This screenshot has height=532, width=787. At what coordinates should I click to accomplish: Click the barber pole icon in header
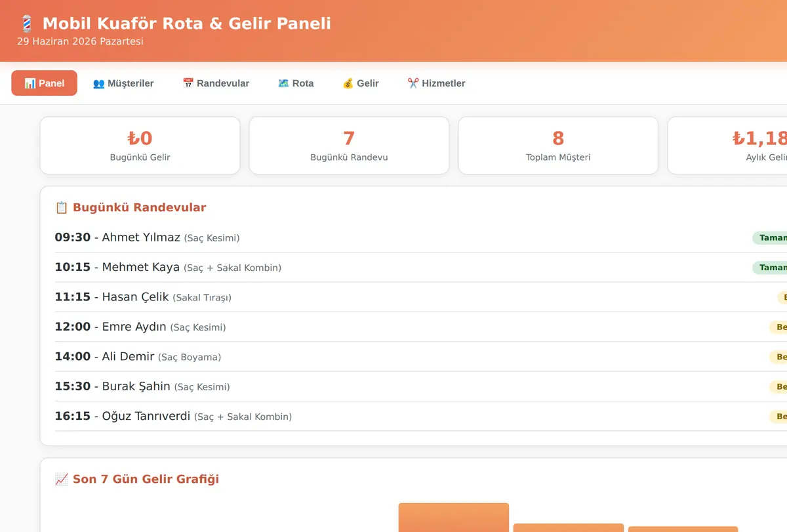[x=26, y=24]
